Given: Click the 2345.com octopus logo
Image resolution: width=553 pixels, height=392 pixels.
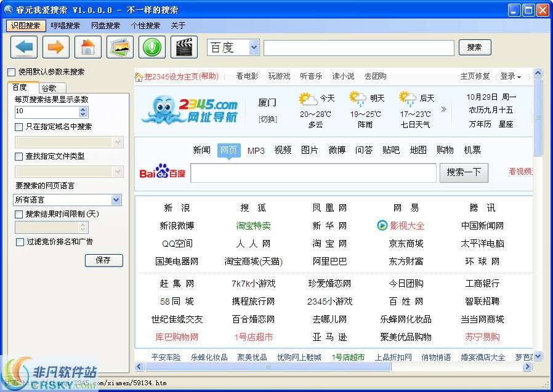Looking at the screenshot, I should coord(190,110).
